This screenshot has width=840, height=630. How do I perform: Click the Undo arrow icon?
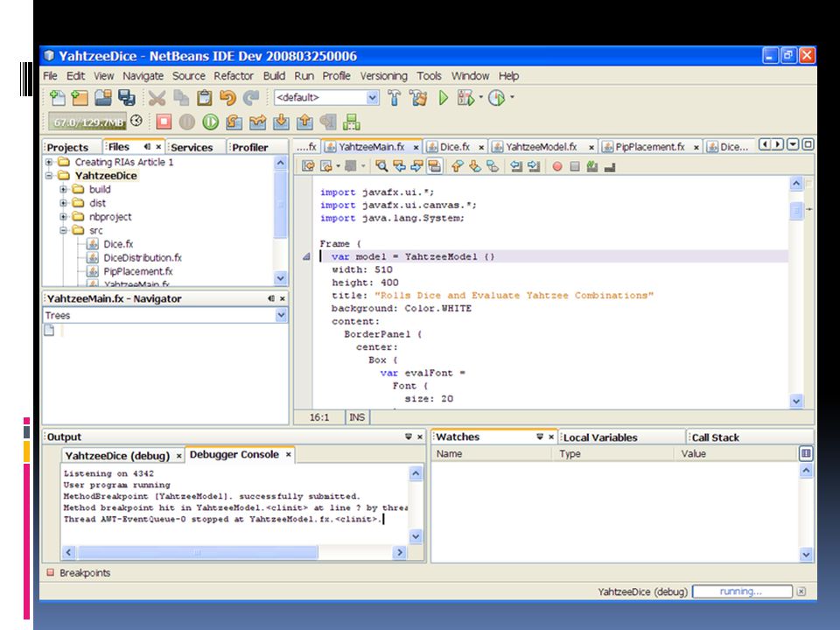coord(227,98)
